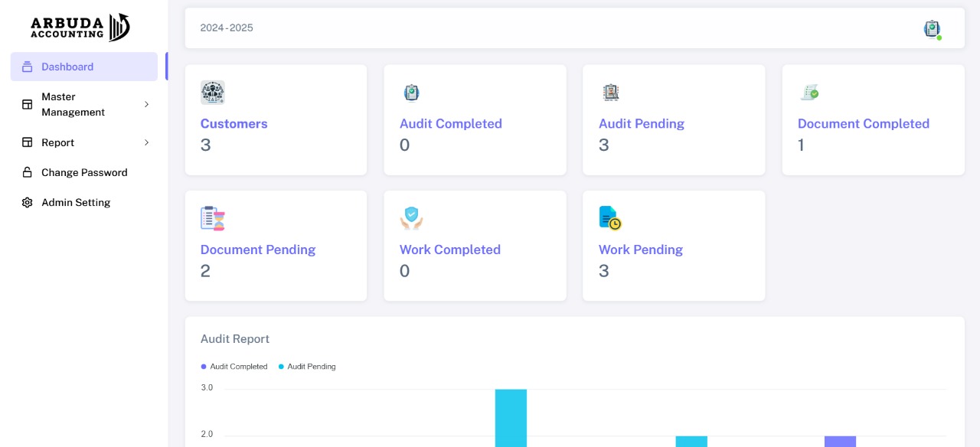
Task: Expand the Report submenu arrow
Action: [146, 142]
